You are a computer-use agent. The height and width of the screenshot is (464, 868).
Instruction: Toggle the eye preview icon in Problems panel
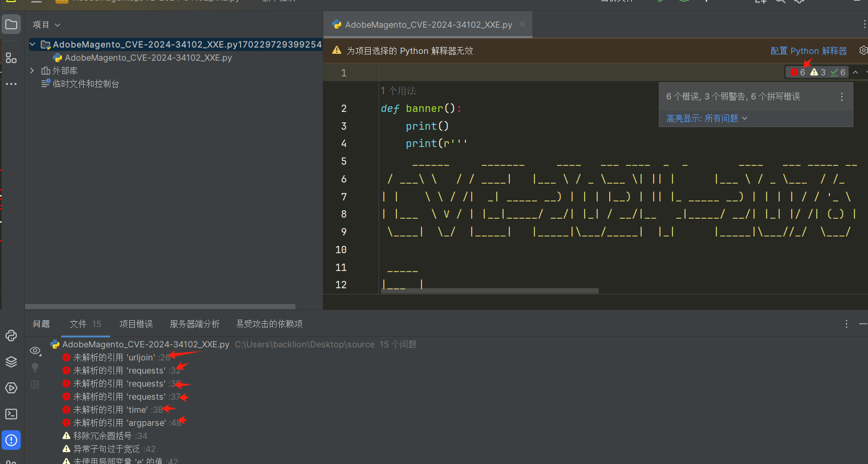point(35,350)
